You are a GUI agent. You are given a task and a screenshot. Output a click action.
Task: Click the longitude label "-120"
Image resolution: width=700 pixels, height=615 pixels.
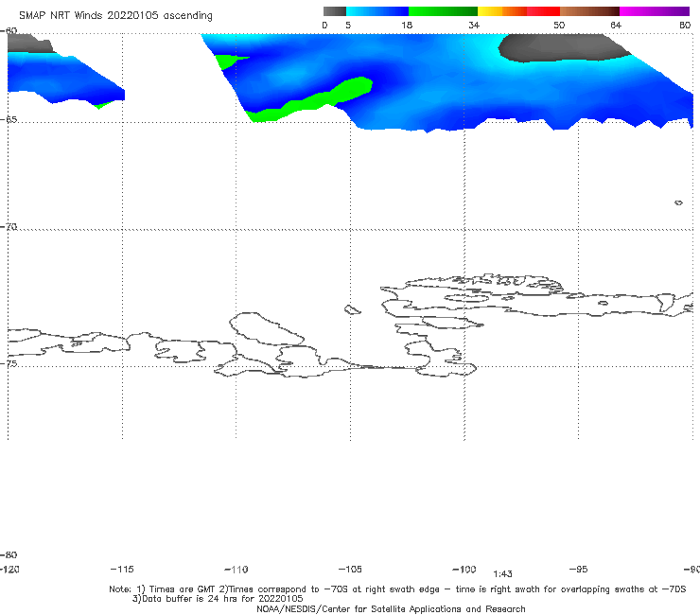[9, 569]
